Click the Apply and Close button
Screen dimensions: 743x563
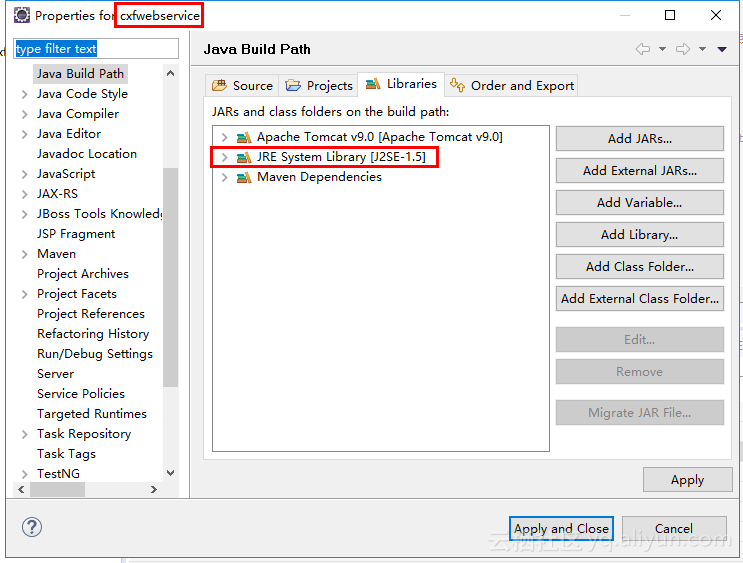pyautogui.click(x=562, y=528)
